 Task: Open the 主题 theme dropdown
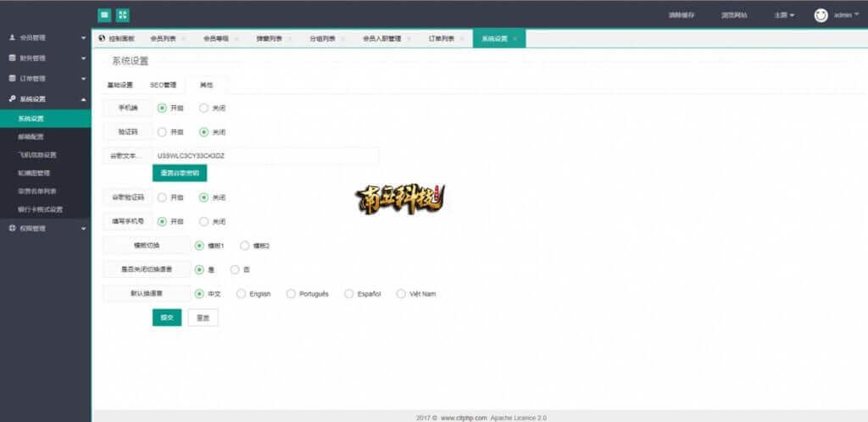pos(783,15)
